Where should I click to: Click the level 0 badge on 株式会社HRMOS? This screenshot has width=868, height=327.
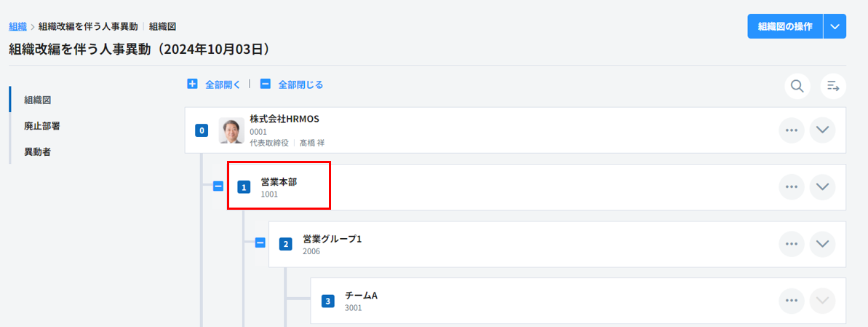tap(202, 131)
